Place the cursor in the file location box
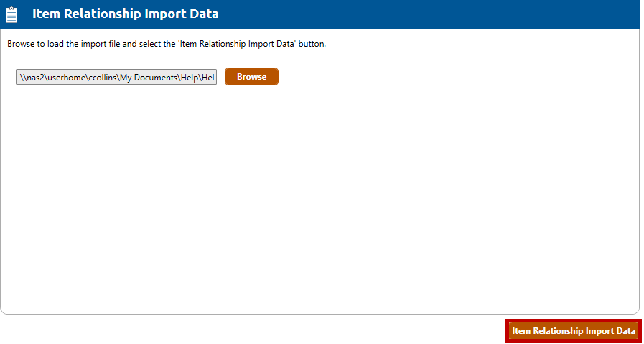This screenshot has width=644, height=344. point(116,77)
